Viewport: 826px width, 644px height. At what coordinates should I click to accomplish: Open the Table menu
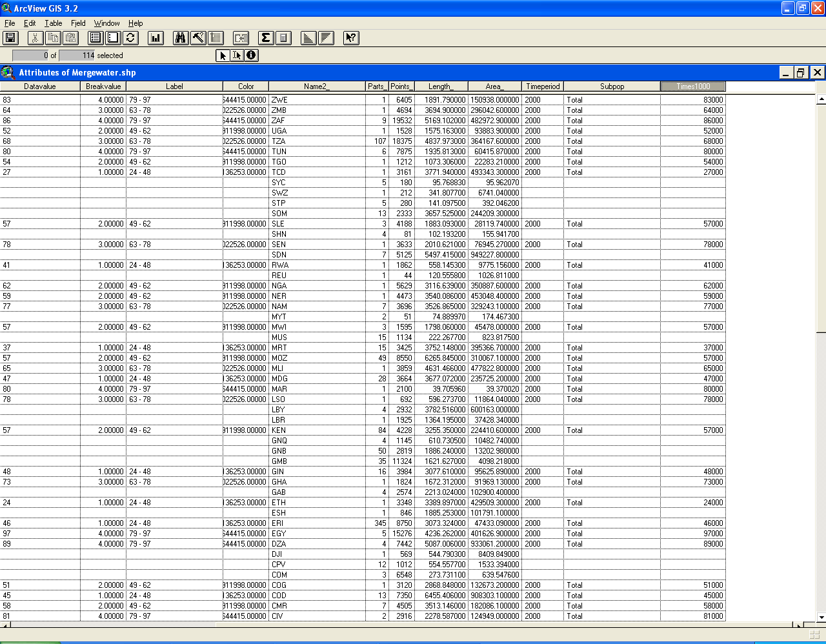point(54,23)
